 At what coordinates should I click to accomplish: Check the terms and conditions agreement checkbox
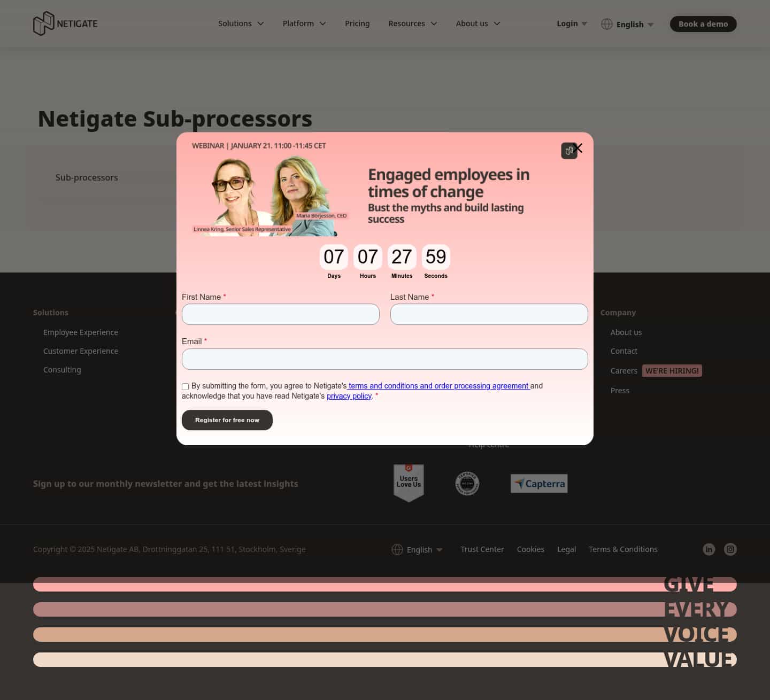click(185, 386)
